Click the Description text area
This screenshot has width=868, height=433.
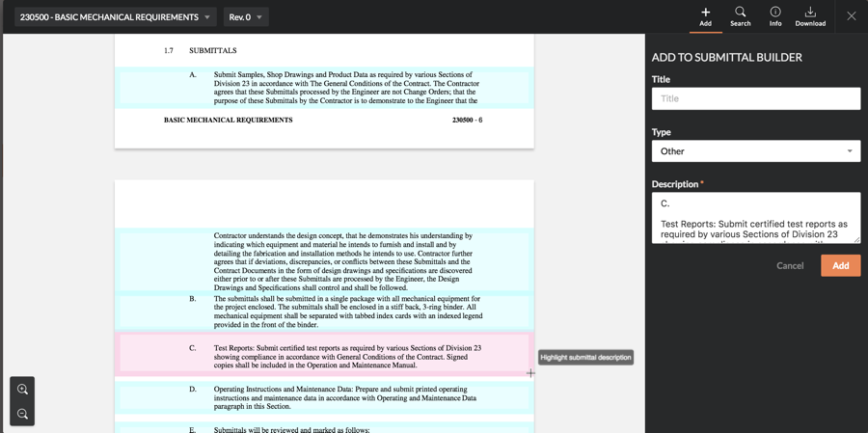coord(755,218)
